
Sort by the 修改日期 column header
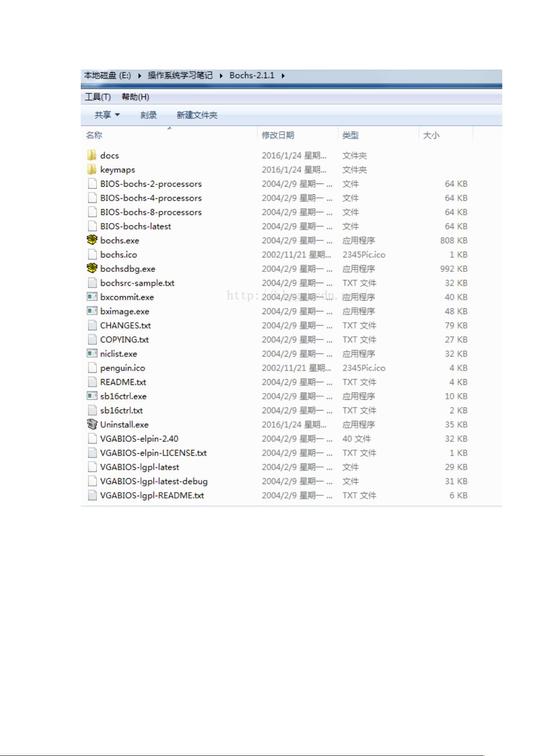(278, 135)
